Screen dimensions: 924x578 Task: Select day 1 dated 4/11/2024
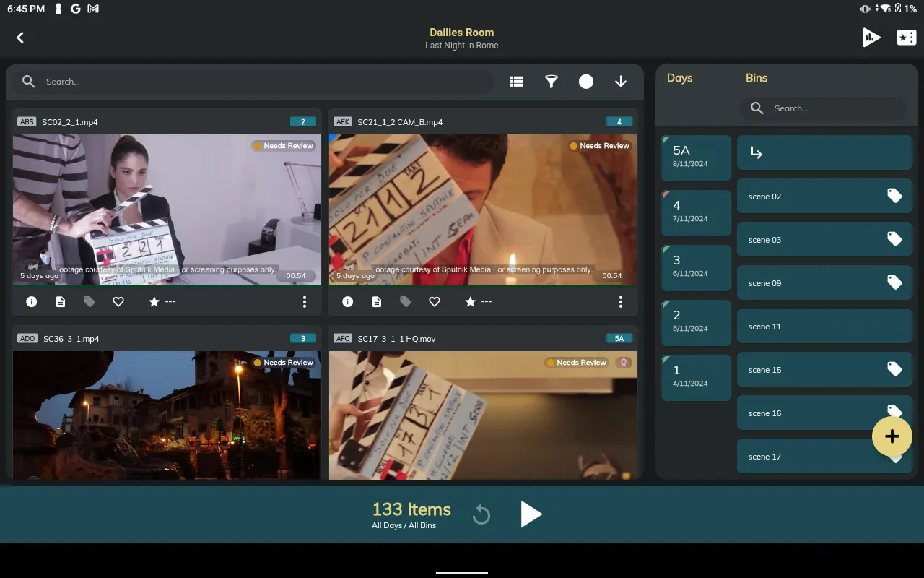[697, 377]
